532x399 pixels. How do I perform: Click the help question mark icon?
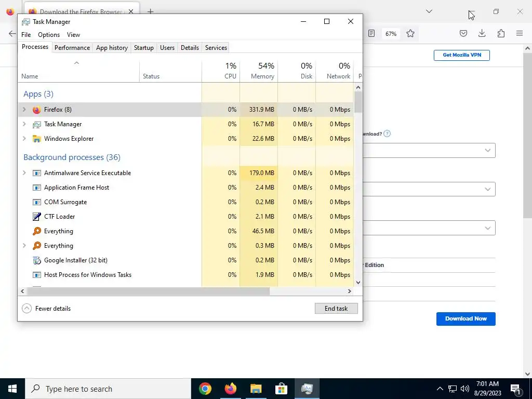(x=387, y=134)
